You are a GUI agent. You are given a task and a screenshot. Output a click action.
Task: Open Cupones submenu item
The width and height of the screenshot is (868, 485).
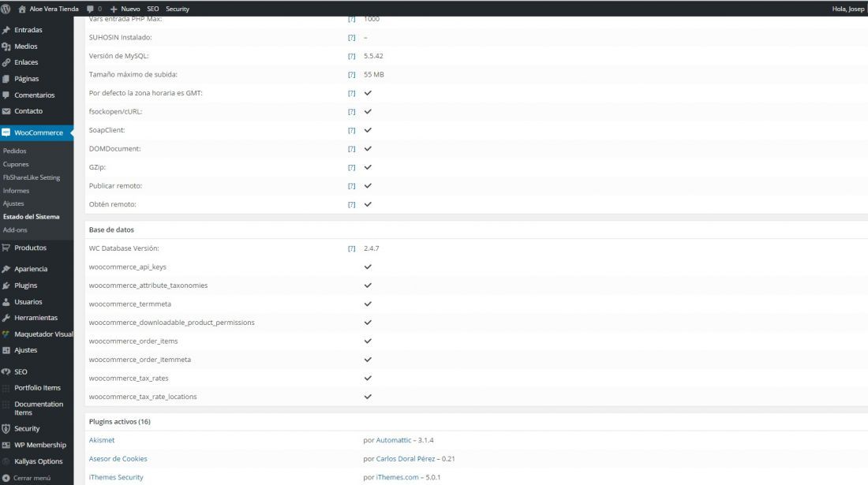[x=16, y=164]
